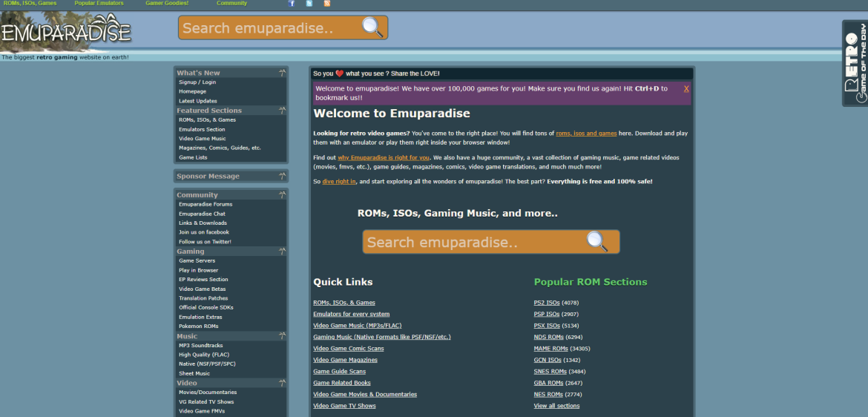Open Signup / Login in sidebar
This screenshot has height=417, width=868.
197,82
